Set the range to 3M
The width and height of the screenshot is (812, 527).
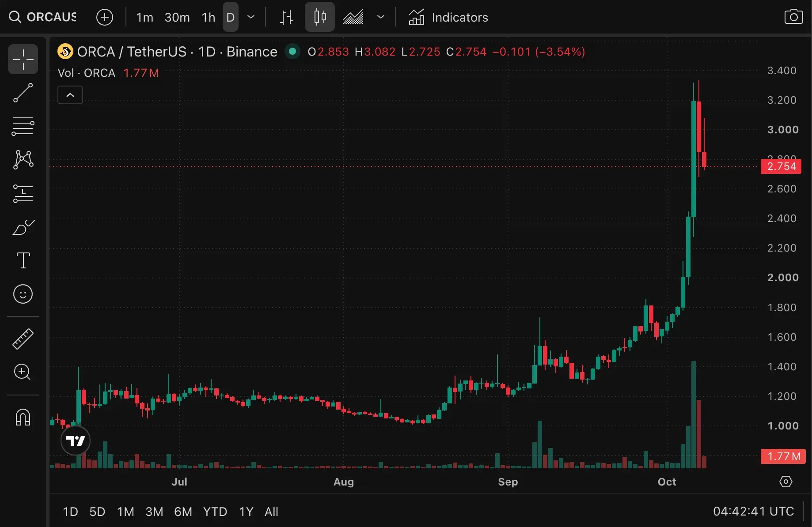(x=154, y=512)
